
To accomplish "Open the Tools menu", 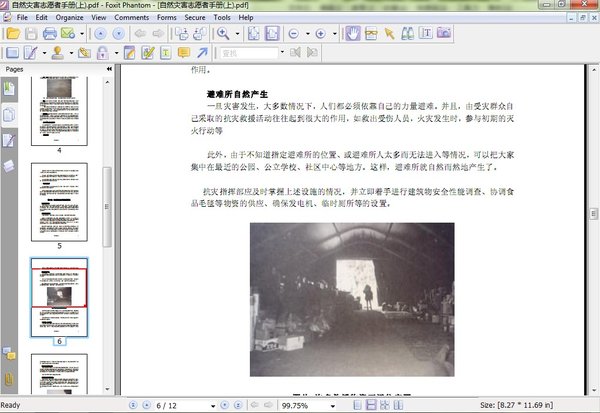I will [222, 18].
